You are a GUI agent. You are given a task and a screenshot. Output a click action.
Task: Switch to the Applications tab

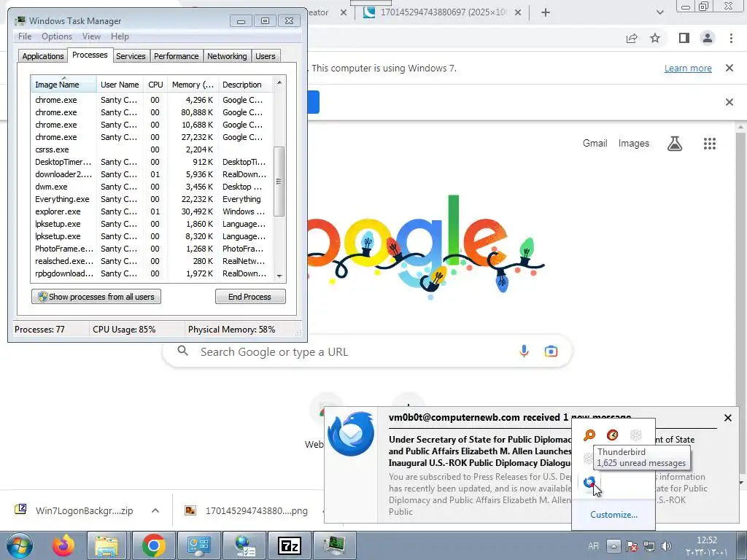pos(43,56)
